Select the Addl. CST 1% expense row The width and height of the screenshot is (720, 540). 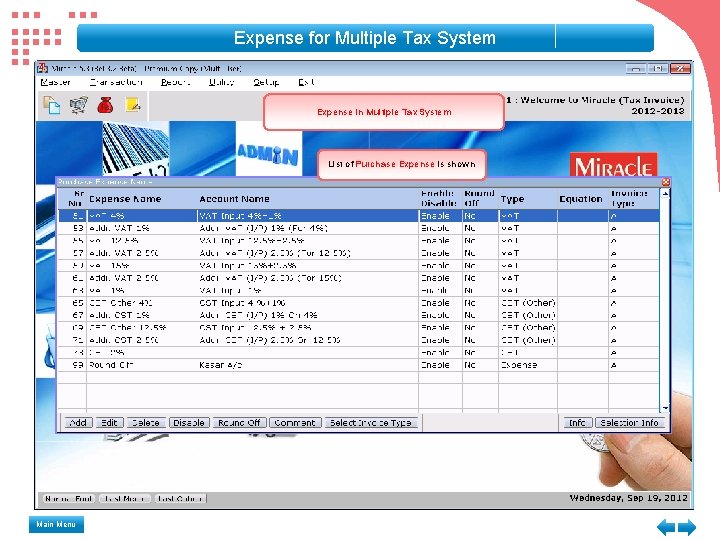click(358, 315)
